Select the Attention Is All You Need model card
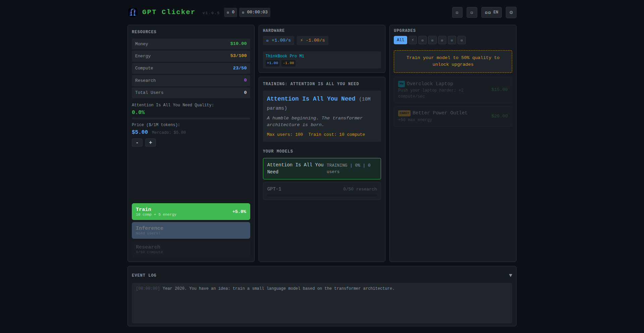Viewport: 644px width, 333px height. 322,169
